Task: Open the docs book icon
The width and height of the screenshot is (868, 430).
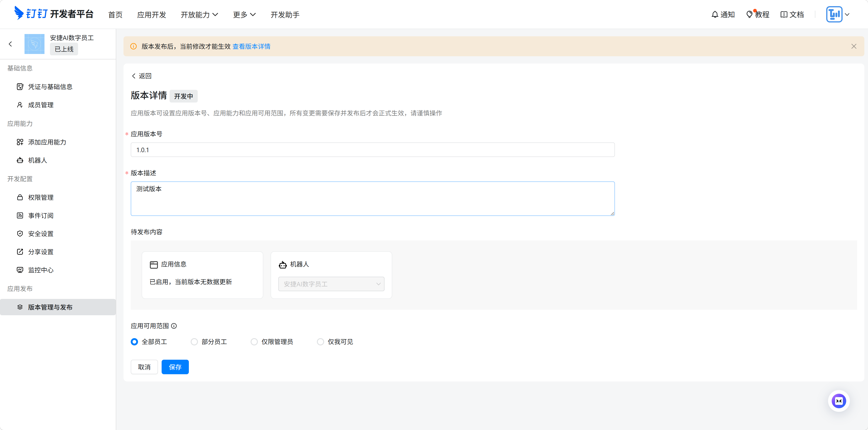Action: click(x=784, y=15)
